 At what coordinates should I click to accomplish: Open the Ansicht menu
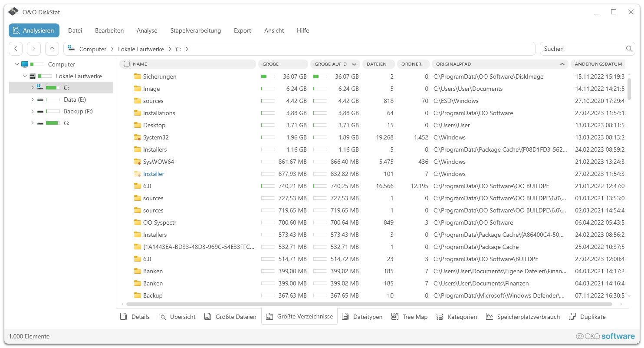click(274, 30)
